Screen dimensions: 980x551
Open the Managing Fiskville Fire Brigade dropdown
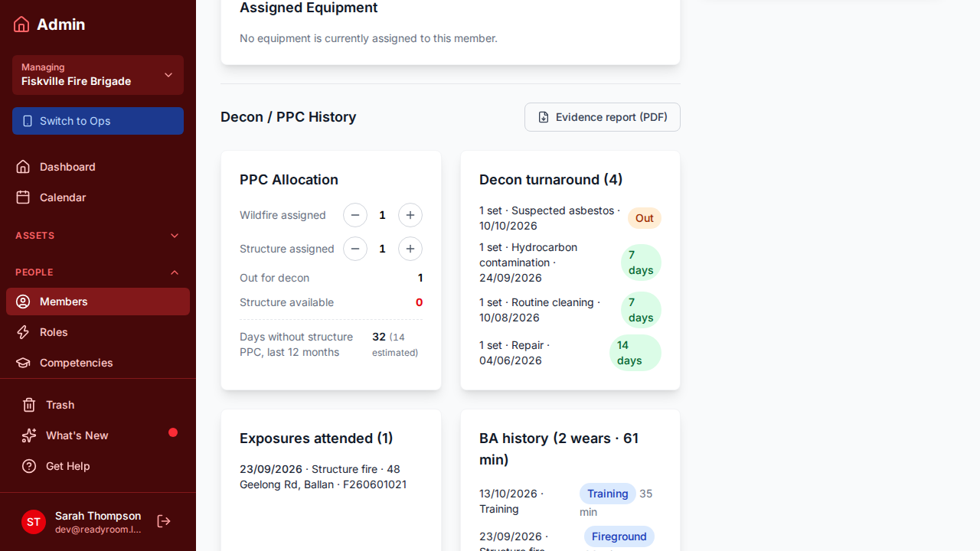(x=98, y=75)
